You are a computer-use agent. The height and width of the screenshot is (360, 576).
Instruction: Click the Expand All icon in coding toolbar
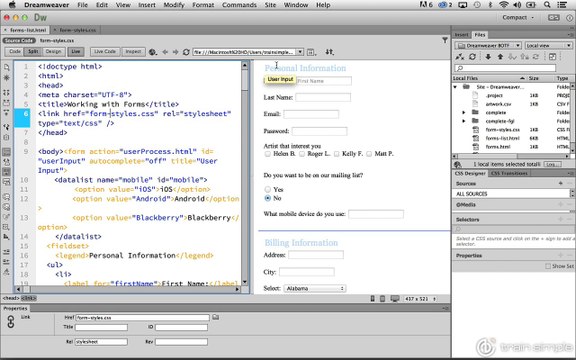coord(7,113)
